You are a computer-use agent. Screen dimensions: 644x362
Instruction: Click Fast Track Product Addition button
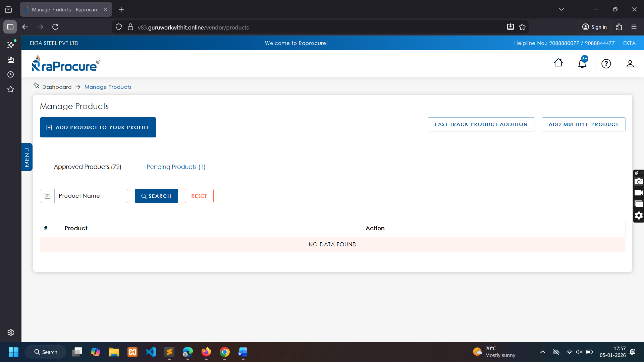coord(481,124)
